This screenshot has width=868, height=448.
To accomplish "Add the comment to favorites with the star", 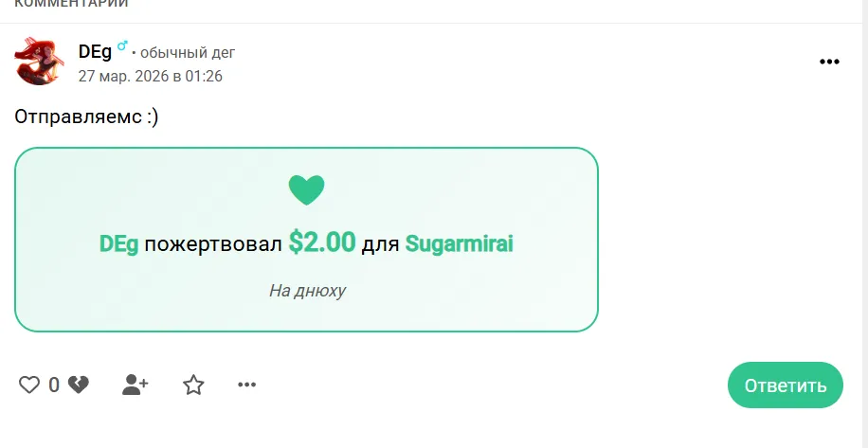I will 193,385.
